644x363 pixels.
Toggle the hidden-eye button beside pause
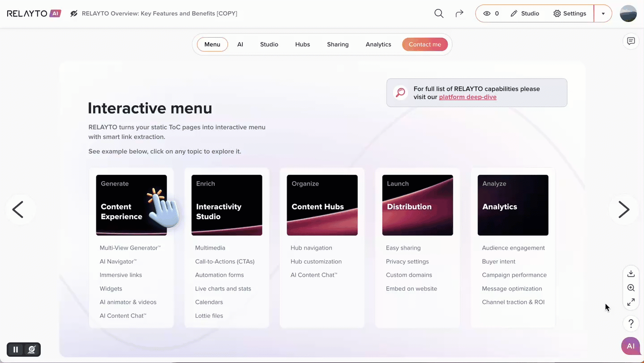tap(32, 350)
